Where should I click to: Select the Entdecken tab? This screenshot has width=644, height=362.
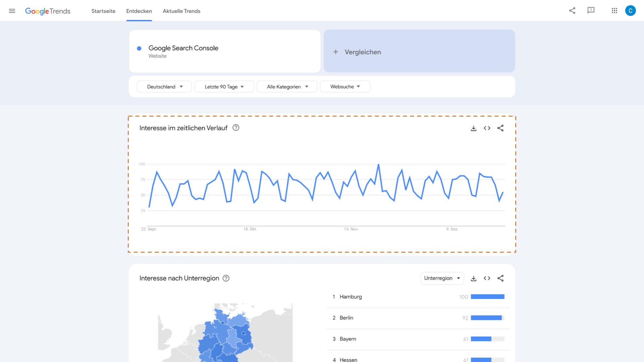coord(139,11)
